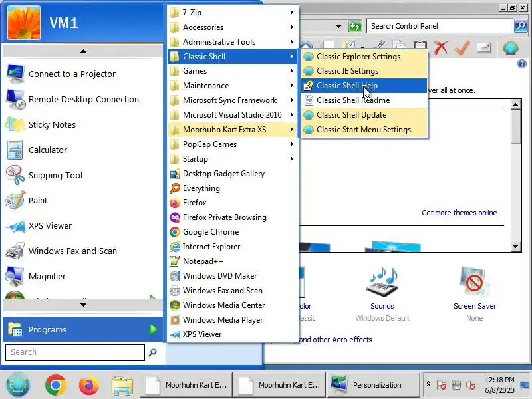This screenshot has height=399, width=532.
Task: Click the green arrow next to Programs
Action: click(x=154, y=329)
